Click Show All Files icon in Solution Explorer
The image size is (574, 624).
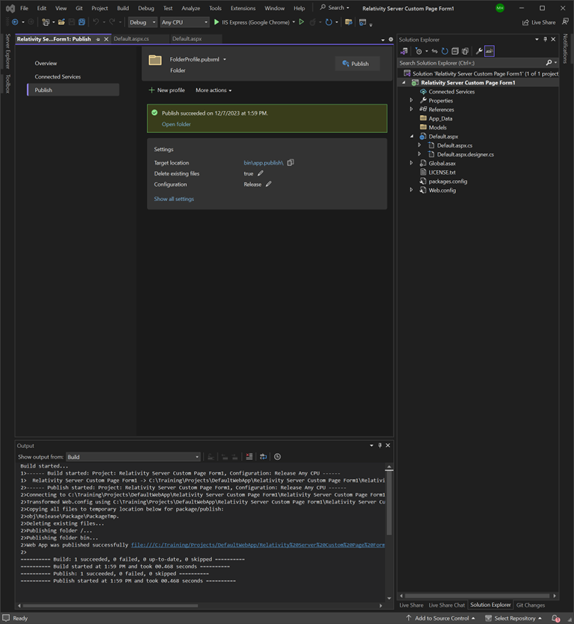(x=465, y=51)
